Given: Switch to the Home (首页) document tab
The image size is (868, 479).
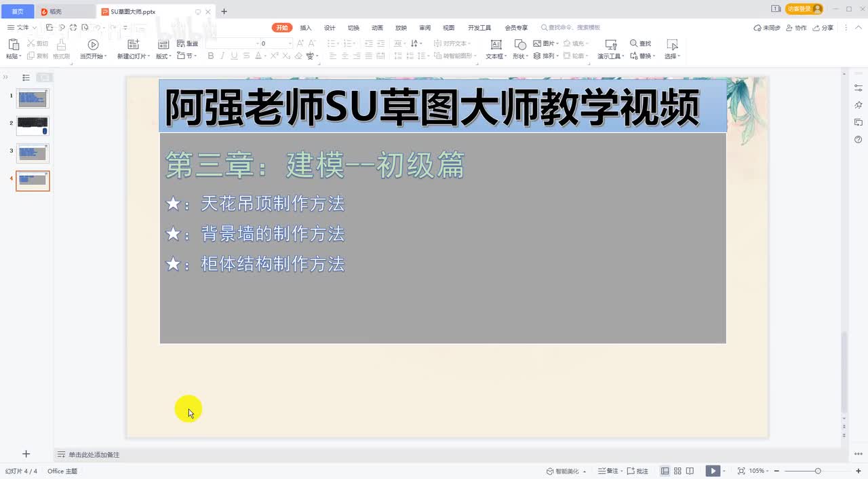Looking at the screenshot, I should [x=18, y=11].
